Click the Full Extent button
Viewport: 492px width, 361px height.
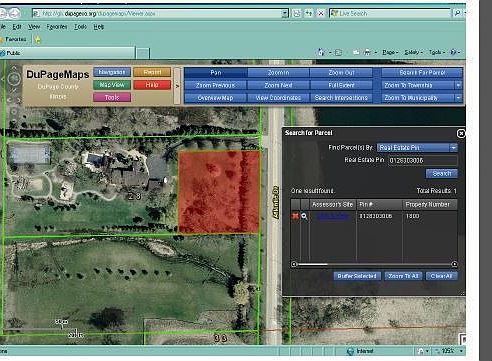click(341, 85)
